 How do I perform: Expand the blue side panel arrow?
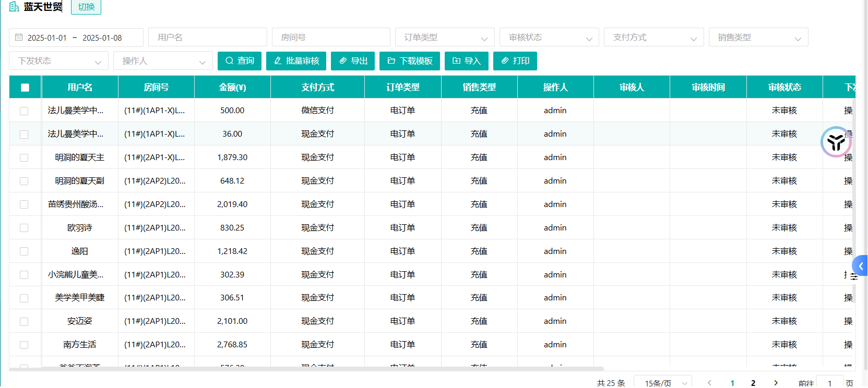pos(860,266)
